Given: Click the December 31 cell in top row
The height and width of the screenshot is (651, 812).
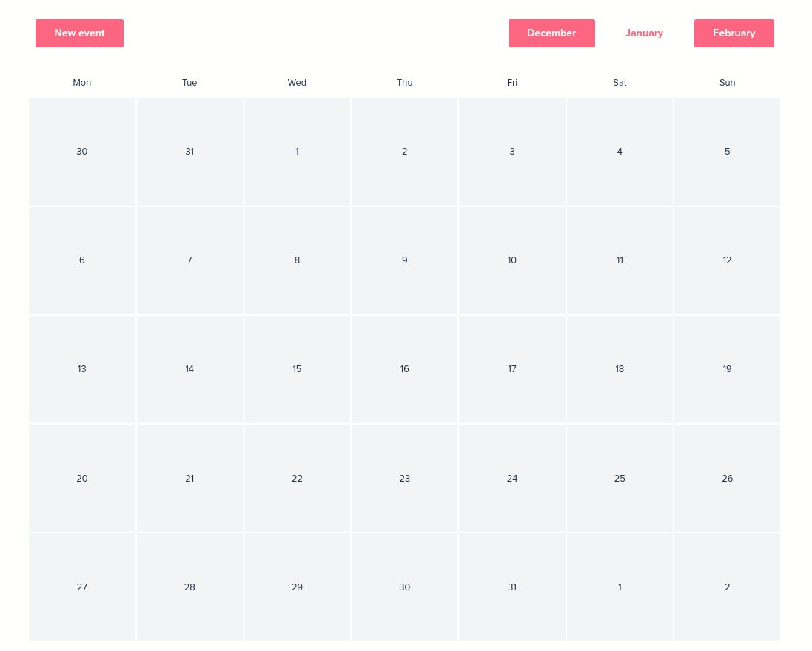Looking at the screenshot, I should click(x=189, y=152).
